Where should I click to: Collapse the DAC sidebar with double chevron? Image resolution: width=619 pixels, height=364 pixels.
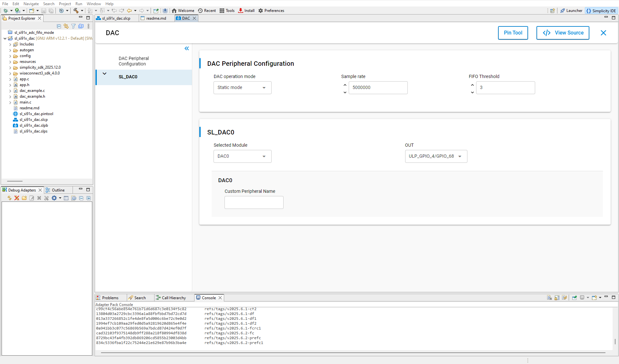186,48
